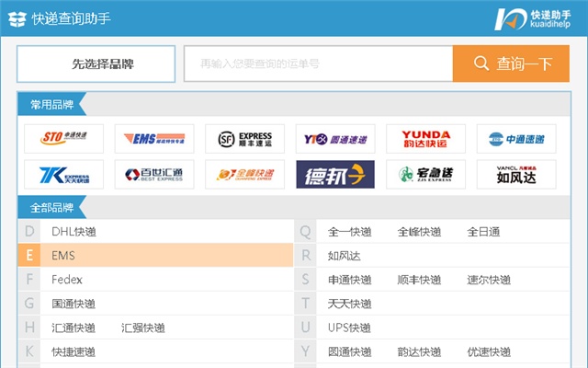588x368 pixels.
Task: Focus the tracking number input field
Action: pyautogui.click(x=319, y=63)
